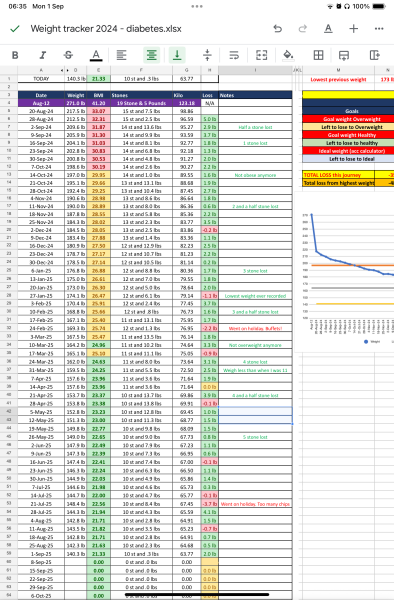Viewport: 394px width, 600px height.
Task: Select the '19 Stone & 5 Pounds' cell
Action: pos(141,103)
